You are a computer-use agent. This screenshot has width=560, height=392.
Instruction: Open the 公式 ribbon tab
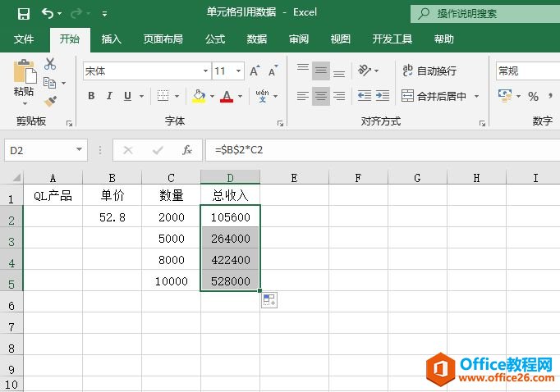click(215, 39)
